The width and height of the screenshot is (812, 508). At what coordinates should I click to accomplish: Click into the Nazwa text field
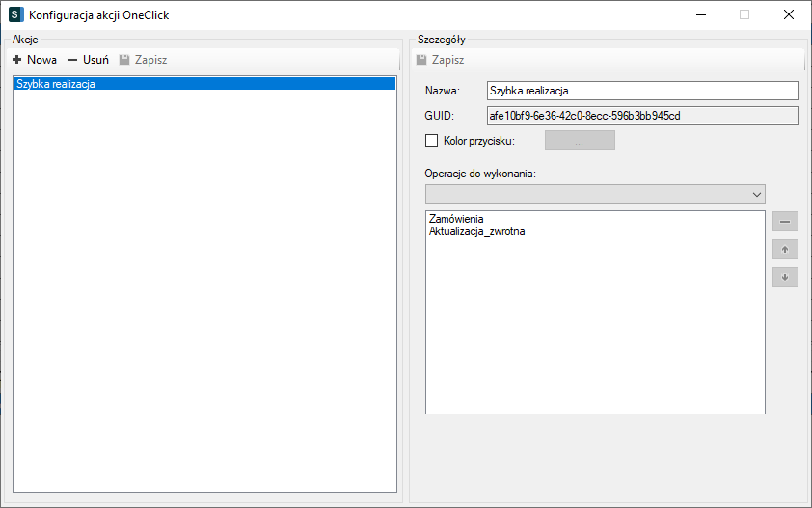[643, 91]
